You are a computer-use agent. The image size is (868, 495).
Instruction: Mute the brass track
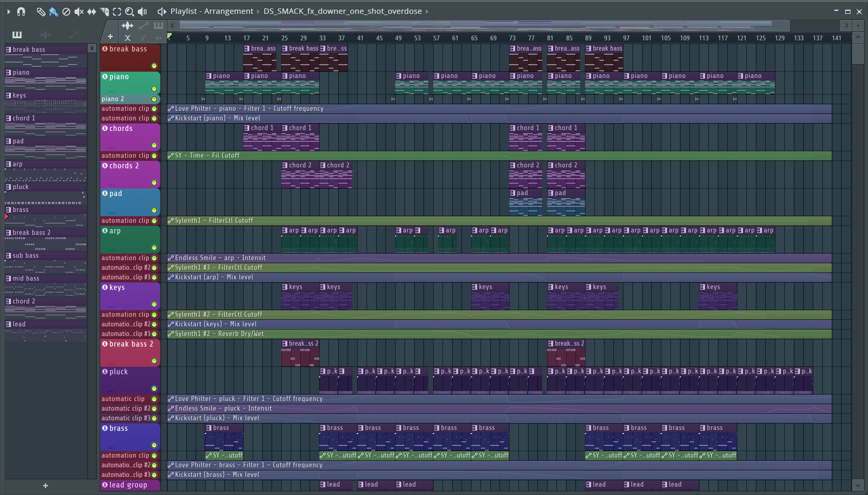154,445
